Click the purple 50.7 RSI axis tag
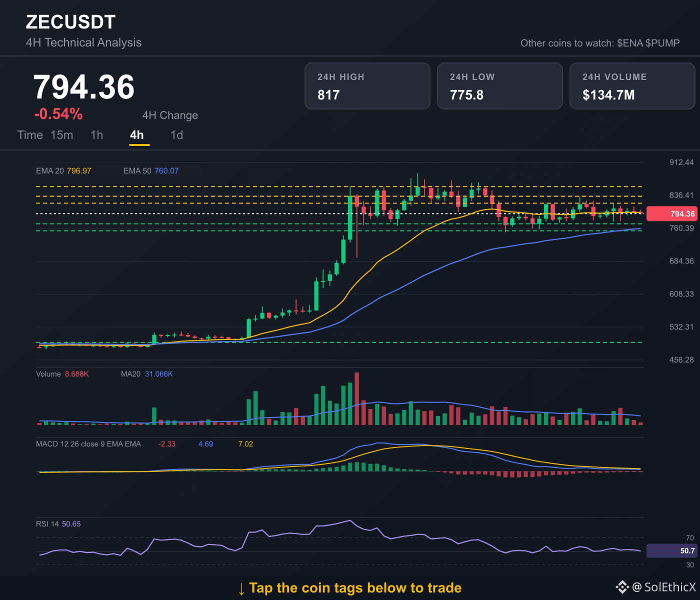The image size is (700, 600). pos(671,551)
